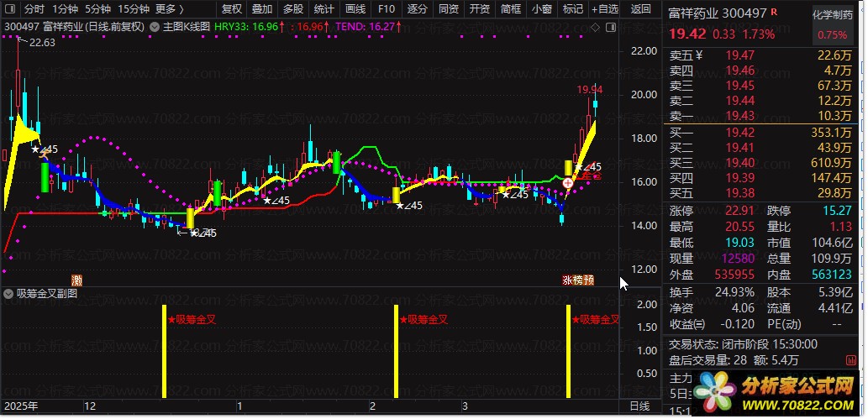Click the 主图K线图 indicator name

click(x=186, y=26)
